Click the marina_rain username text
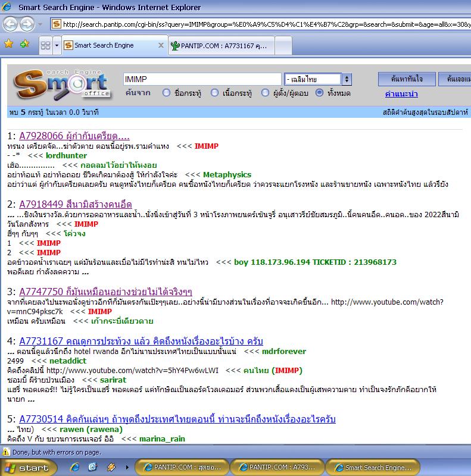Screen dimensions: 471x476 (162, 439)
